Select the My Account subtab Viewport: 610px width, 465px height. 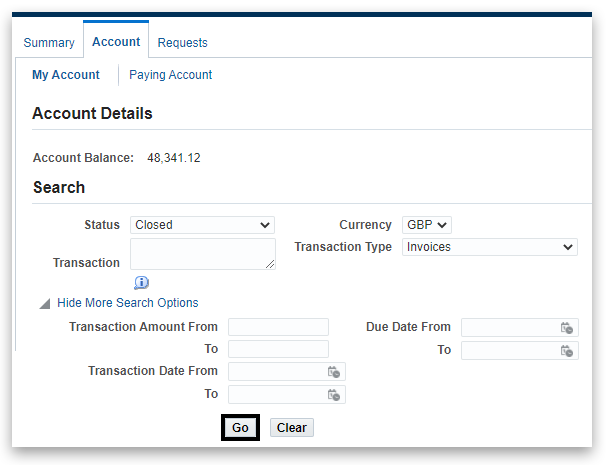pyautogui.click(x=66, y=75)
